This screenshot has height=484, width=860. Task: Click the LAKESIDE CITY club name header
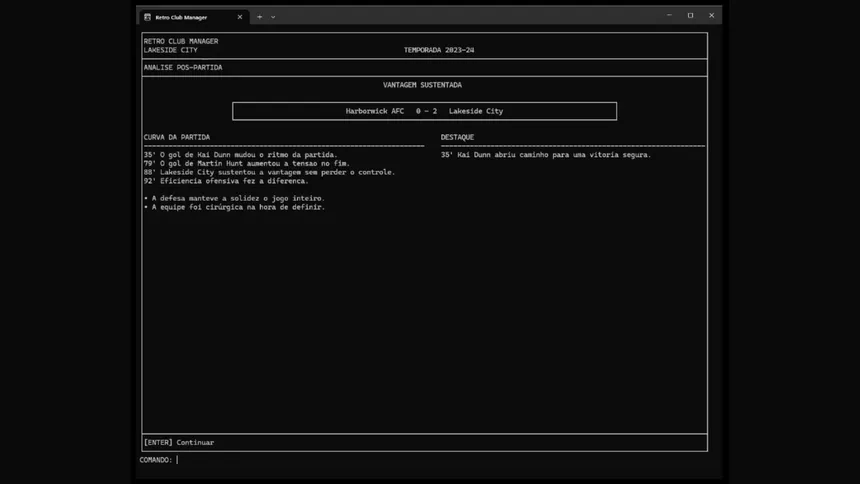[171, 50]
